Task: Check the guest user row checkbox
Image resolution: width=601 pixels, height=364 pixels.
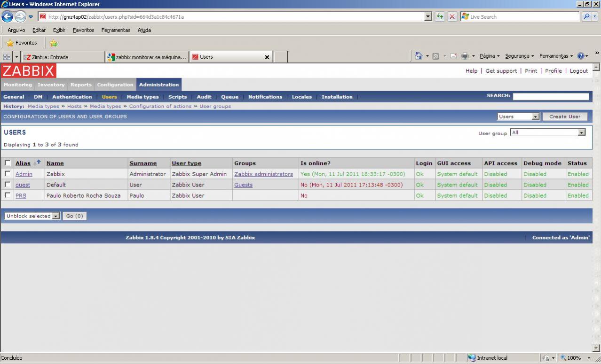Action: coord(7,185)
